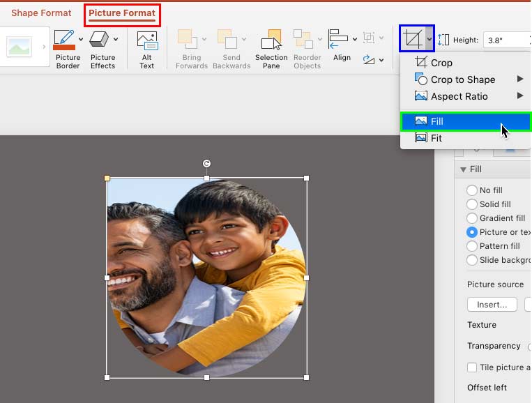Click the Picture source label
The width and height of the screenshot is (532, 403).
click(495, 284)
